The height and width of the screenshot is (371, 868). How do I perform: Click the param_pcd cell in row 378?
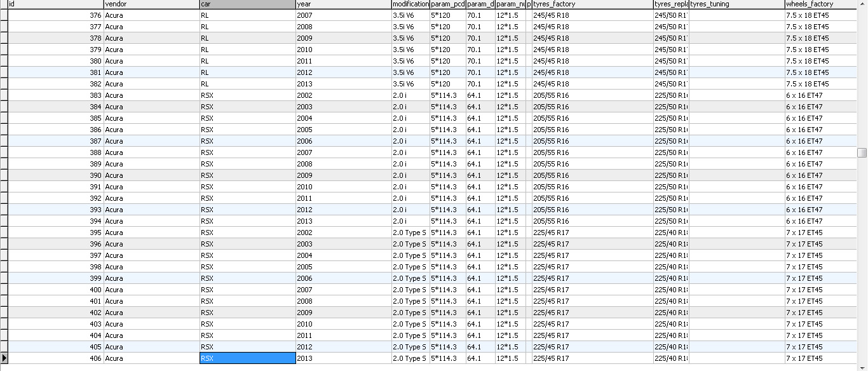coord(447,38)
